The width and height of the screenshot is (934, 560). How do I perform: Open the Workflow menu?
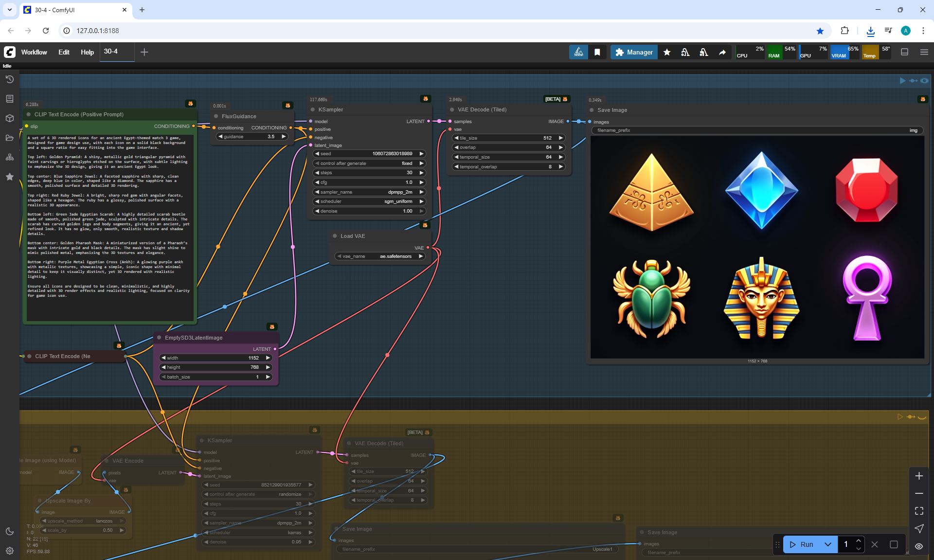(x=34, y=52)
